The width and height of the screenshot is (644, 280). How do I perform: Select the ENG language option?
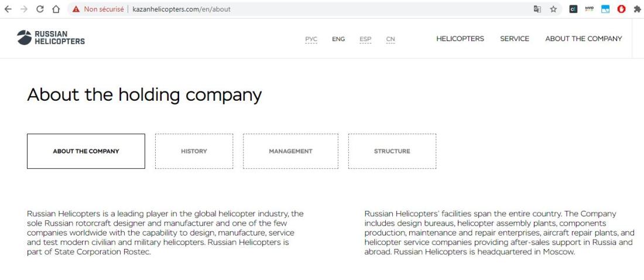[x=338, y=39]
